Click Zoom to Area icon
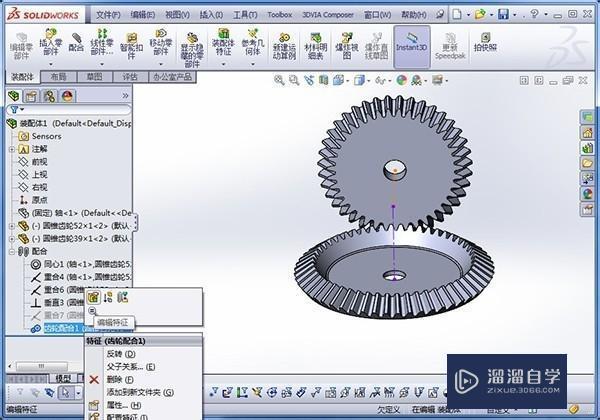This screenshot has width=600, height=420. [x=294, y=80]
